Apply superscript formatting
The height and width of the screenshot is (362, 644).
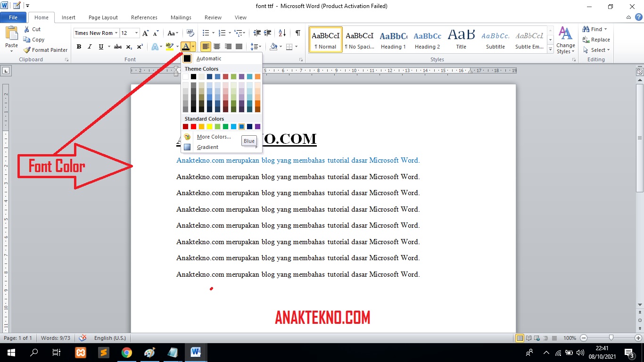[x=140, y=47]
